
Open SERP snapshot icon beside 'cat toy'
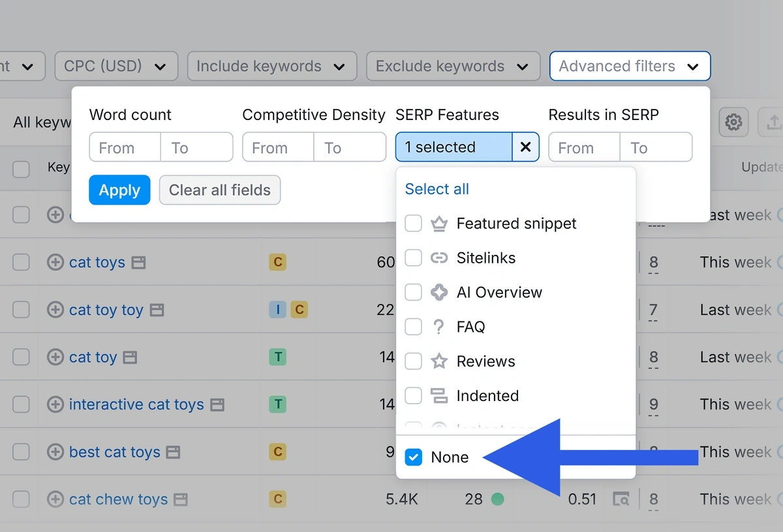point(130,358)
